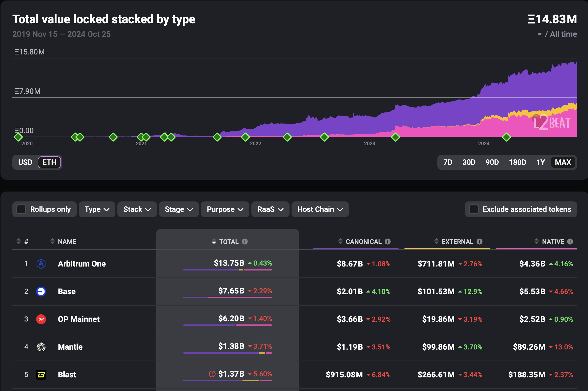Screen dimensions: 588x391
Task: Click the milestone diamond left of 2020
Action: 18,137
